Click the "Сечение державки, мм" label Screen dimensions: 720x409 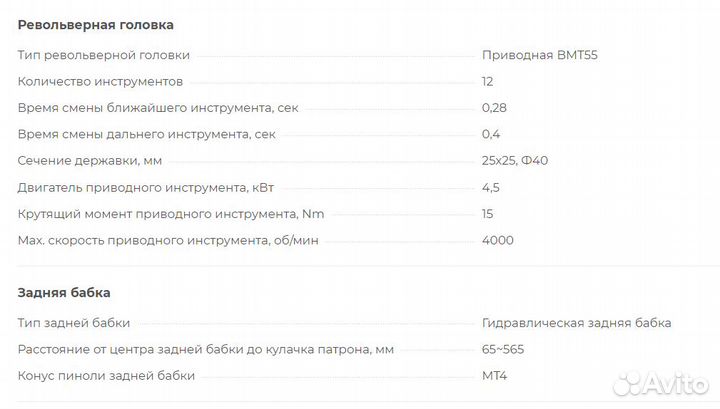[x=90, y=161]
